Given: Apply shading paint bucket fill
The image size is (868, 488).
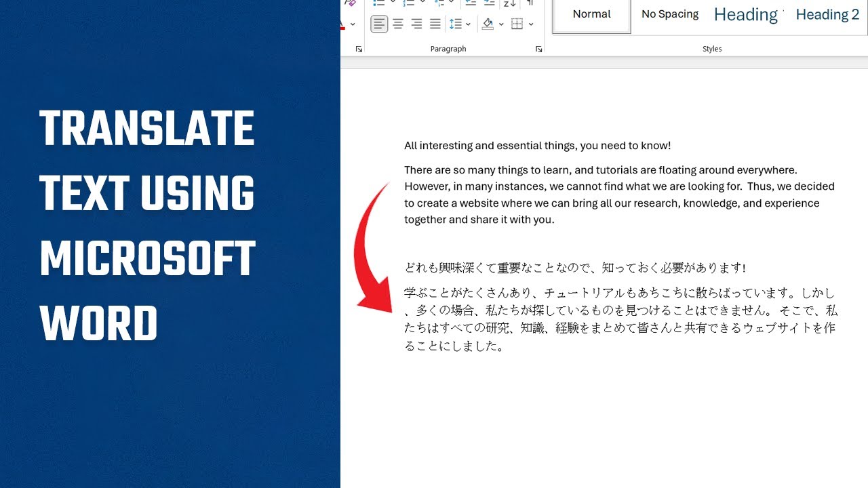Looking at the screenshot, I should tap(488, 24).
